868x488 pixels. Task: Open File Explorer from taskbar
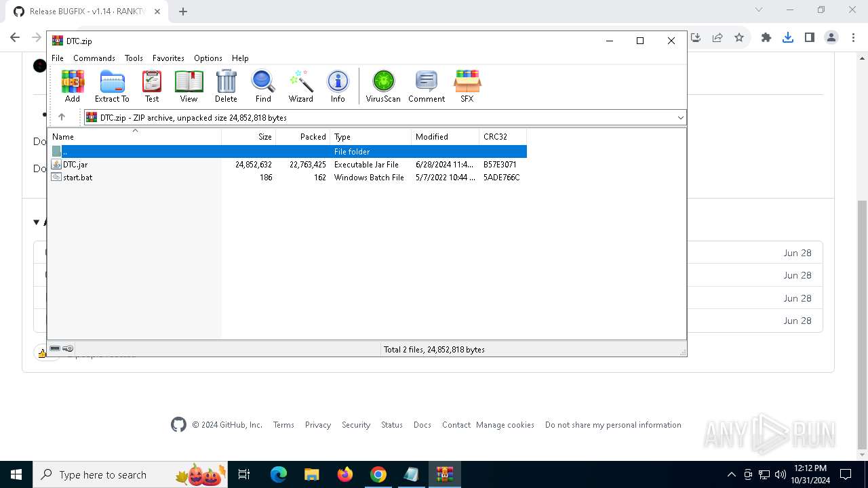tap(312, 474)
